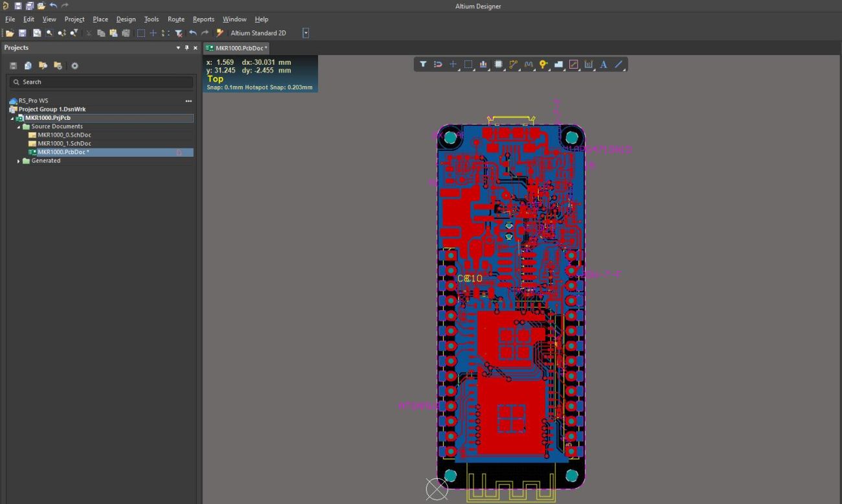Click the Undo arrow on the toolbar
Screen dimensions: 842x504
pyautogui.click(x=193, y=32)
